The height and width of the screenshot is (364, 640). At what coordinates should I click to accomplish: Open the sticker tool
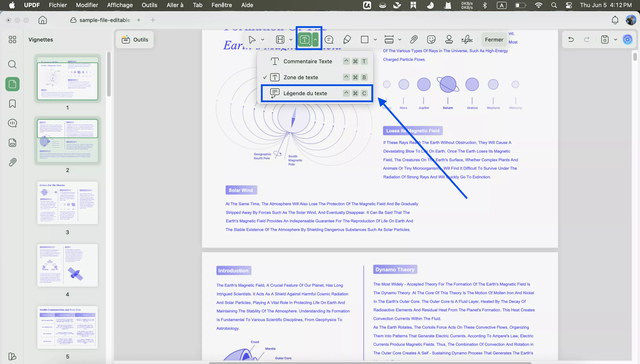pos(431,40)
